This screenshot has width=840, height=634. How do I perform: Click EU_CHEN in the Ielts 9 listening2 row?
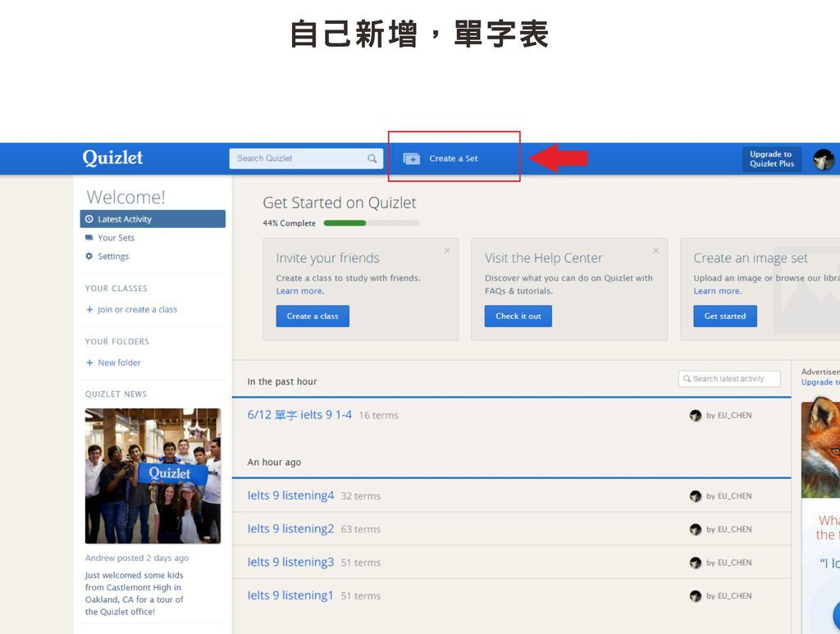(x=734, y=530)
